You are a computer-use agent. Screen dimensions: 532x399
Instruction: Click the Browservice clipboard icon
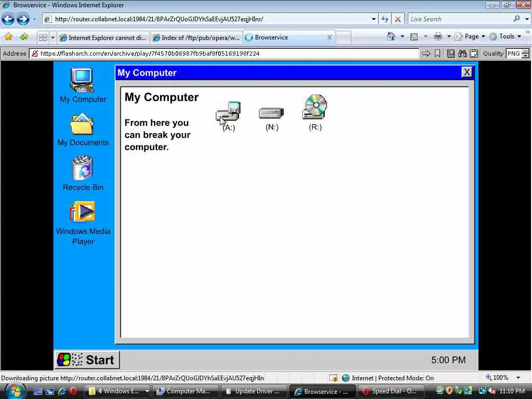click(x=474, y=54)
